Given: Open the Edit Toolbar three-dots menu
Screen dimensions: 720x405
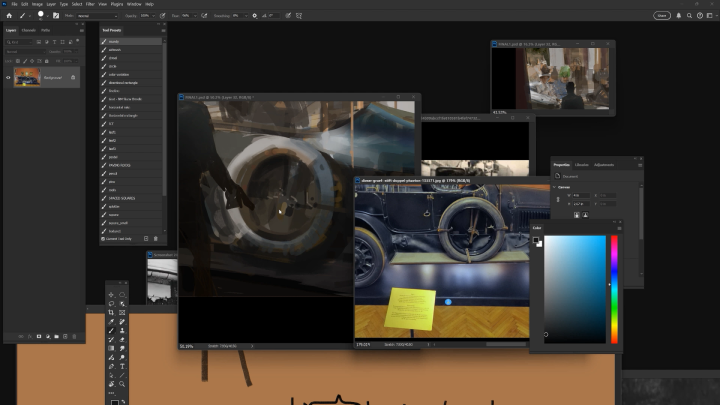Looking at the screenshot, I should 111,393.
